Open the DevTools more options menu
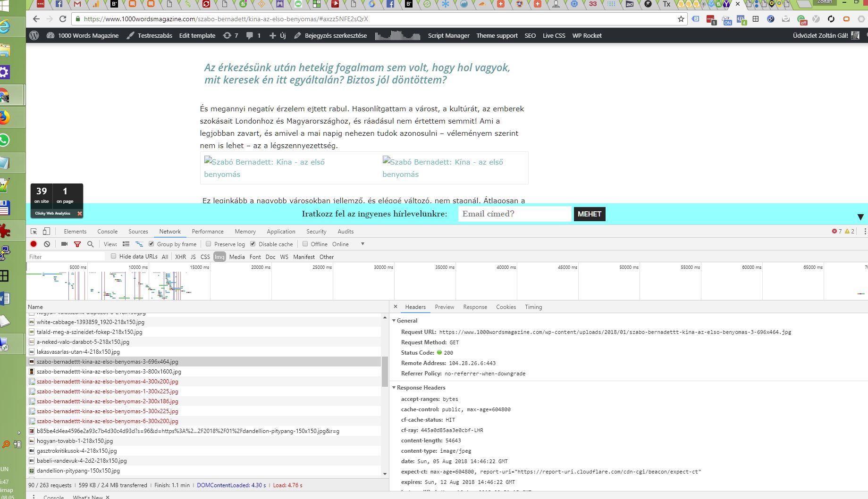868x499 pixels. [865, 231]
